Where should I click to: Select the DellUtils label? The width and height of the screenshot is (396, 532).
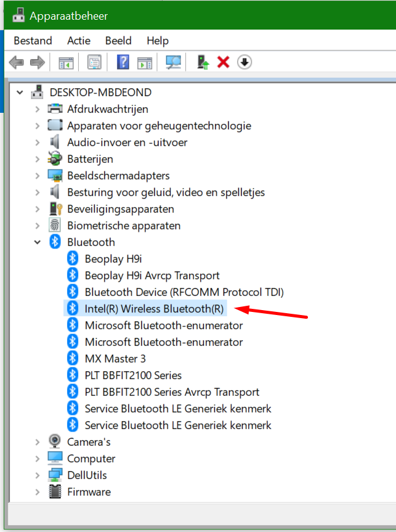[x=87, y=475]
